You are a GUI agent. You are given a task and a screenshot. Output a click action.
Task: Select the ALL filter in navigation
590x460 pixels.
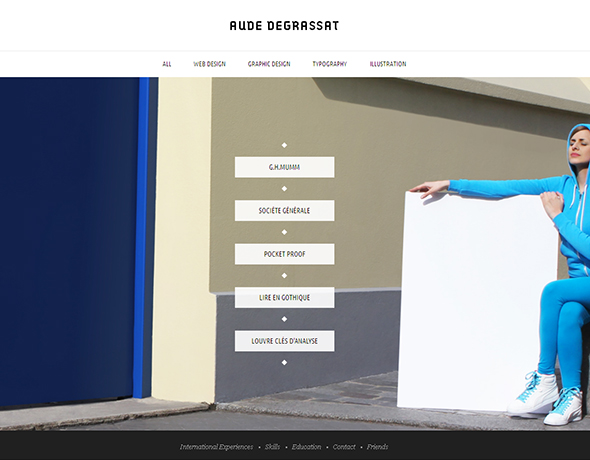pyautogui.click(x=167, y=64)
